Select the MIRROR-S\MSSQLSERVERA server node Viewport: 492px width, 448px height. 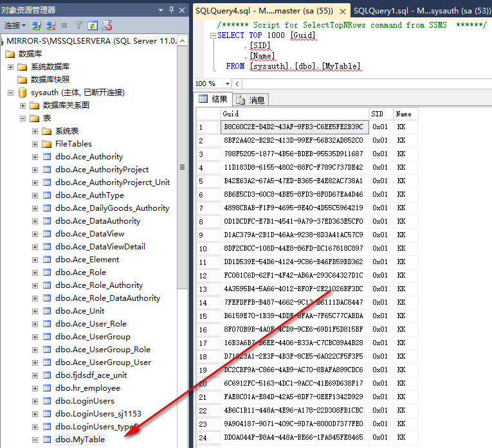[91, 41]
